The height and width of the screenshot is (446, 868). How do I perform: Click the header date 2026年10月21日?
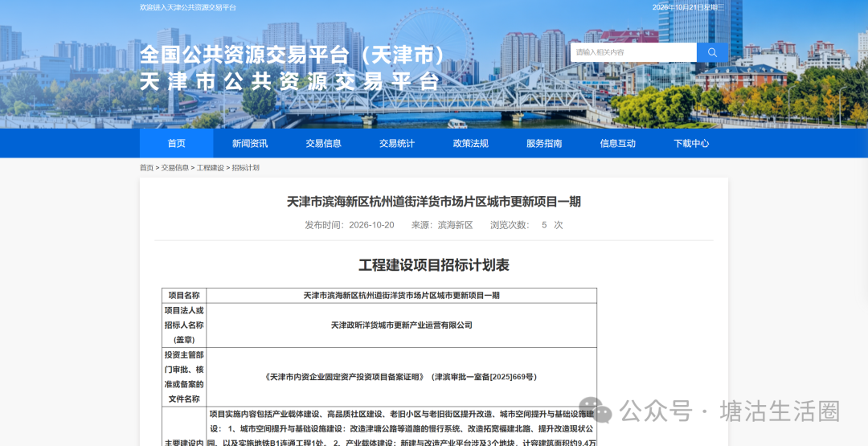click(x=688, y=7)
